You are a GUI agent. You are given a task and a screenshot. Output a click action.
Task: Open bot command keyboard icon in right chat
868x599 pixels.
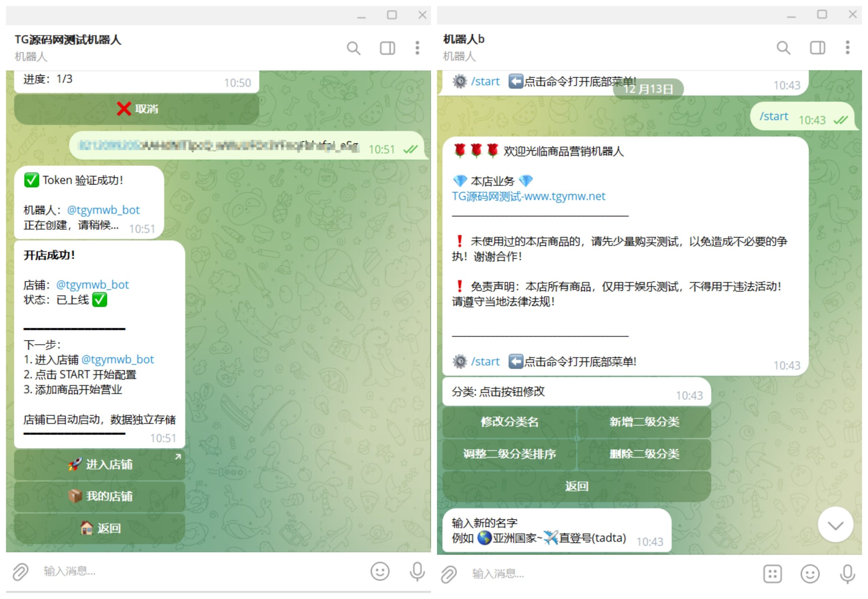click(772, 574)
